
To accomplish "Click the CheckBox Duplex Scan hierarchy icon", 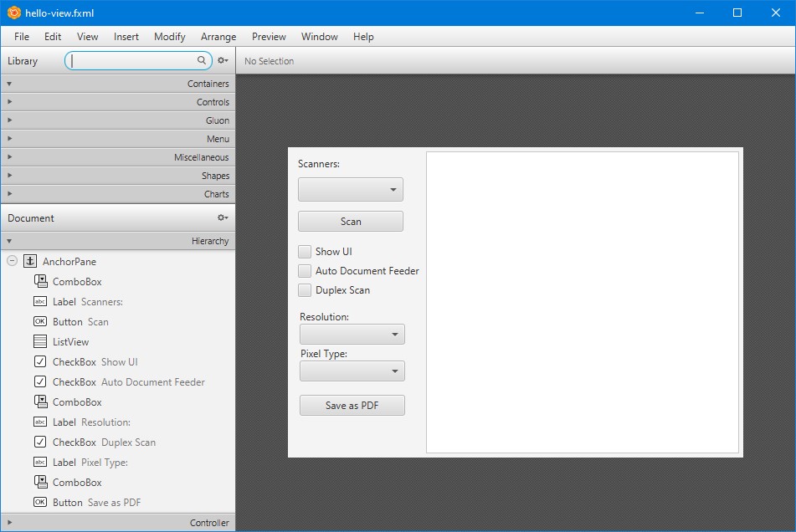I will click(x=40, y=442).
